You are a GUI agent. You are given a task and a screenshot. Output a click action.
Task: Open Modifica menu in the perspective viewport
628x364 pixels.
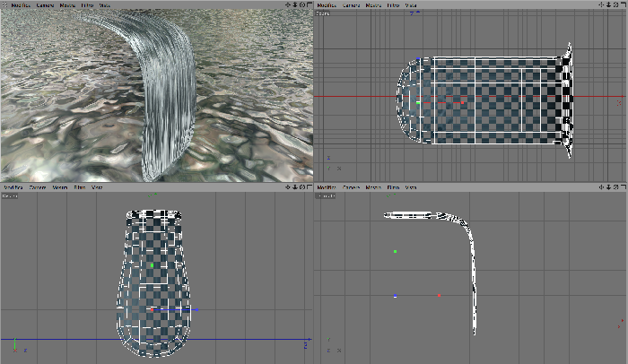(21, 5)
